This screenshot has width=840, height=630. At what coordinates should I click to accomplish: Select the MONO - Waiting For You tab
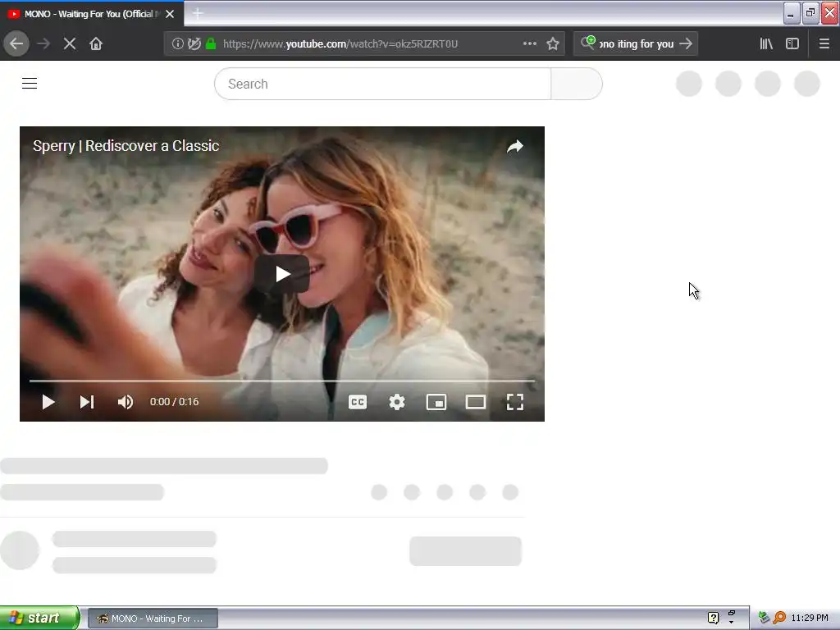pos(92,13)
